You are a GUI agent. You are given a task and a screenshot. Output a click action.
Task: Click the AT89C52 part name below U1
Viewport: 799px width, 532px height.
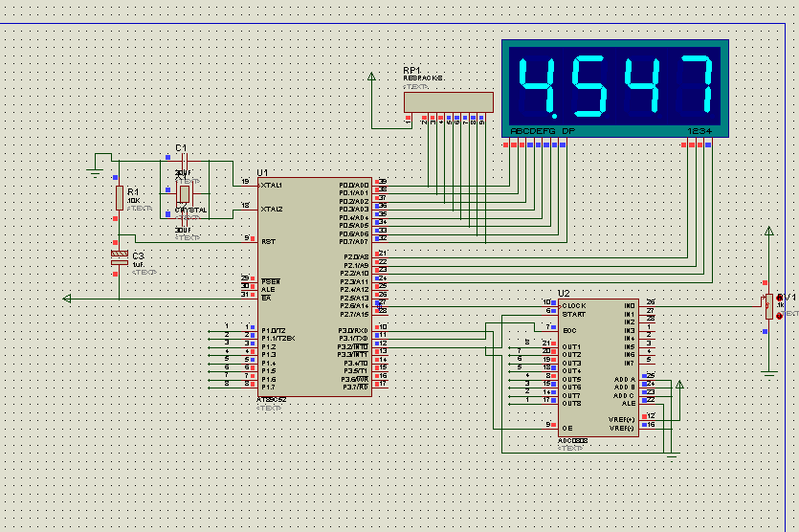click(x=271, y=400)
